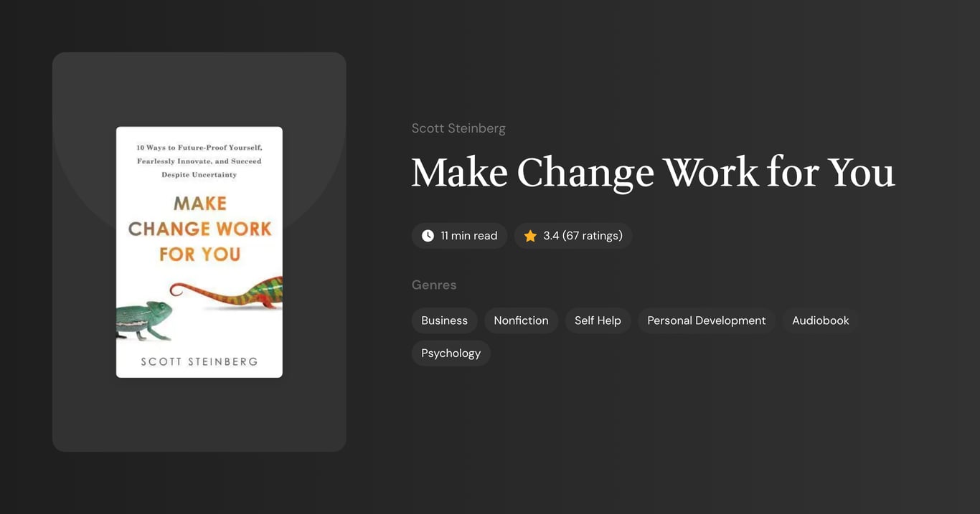This screenshot has height=514, width=980.
Task: Select the Audiobook genre tag
Action: click(x=820, y=320)
